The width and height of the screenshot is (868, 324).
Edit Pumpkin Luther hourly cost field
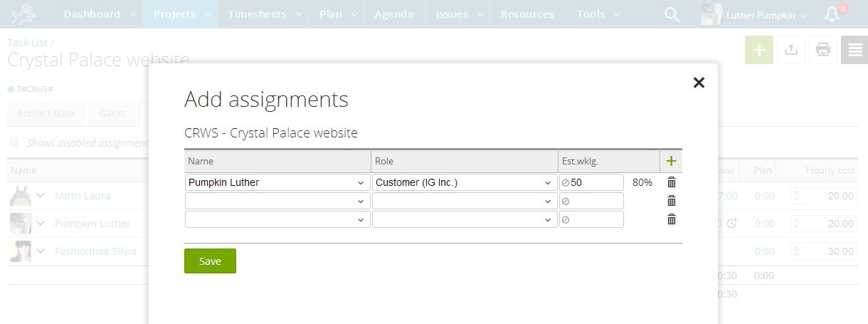[x=823, y=224]
